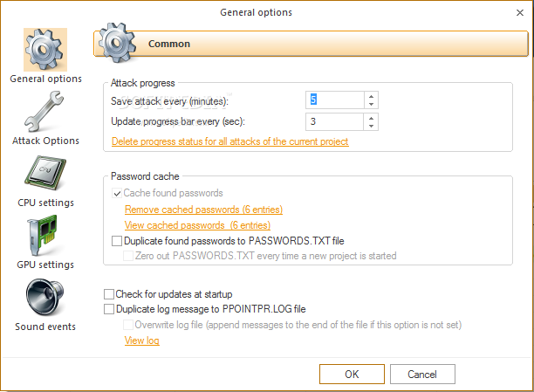534x392 pixels.
Task: Decrease the update progress bar seconds
Action: 372,125
